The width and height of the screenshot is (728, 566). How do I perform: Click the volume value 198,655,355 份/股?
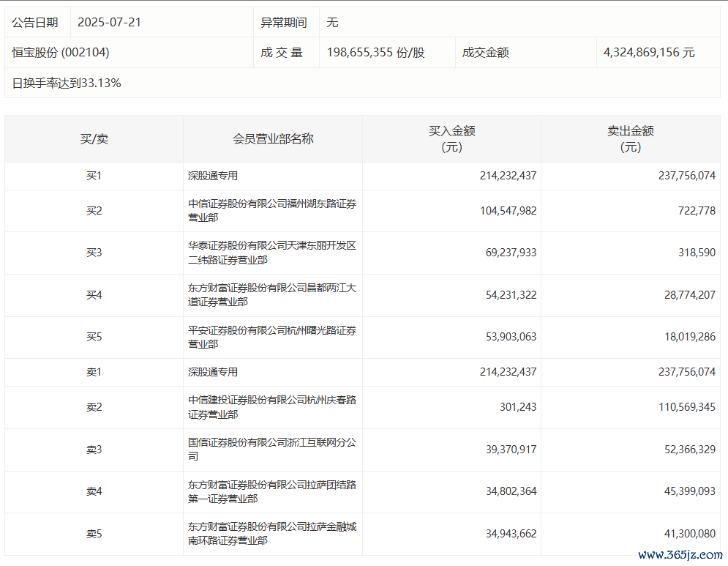coord(375,53)
